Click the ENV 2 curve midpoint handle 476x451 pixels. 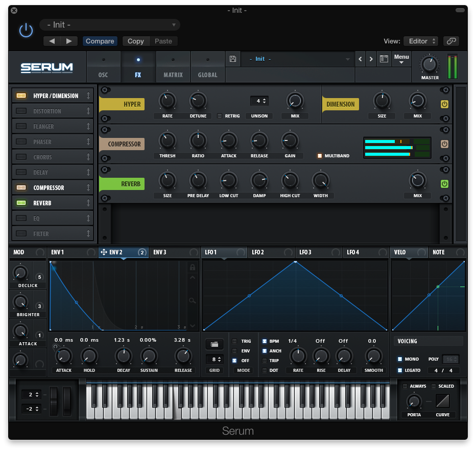point(77,302)
